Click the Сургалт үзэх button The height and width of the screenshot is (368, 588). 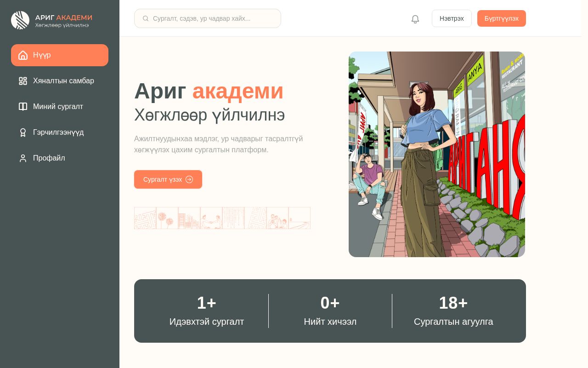coord(168,179)
